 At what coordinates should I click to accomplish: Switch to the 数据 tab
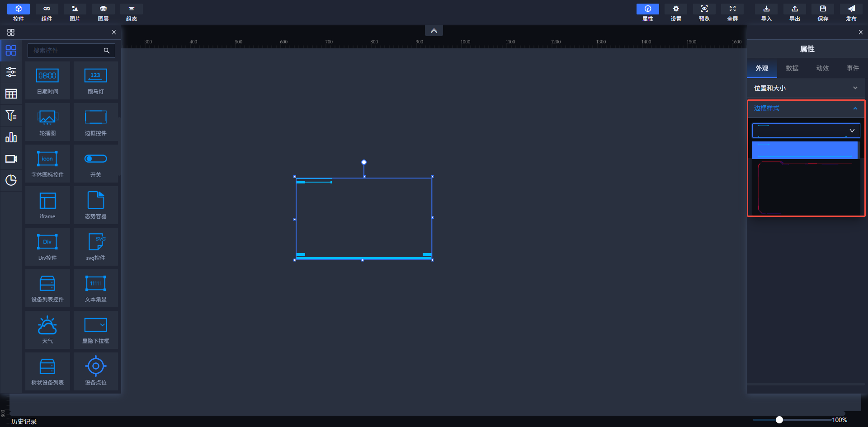(792, 68)
